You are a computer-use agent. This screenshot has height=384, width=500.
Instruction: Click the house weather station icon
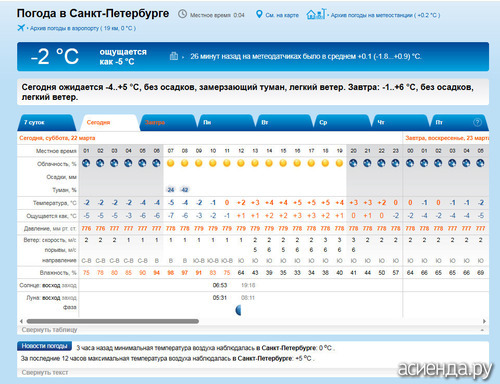pyautogui.click(x=316, y=14)
